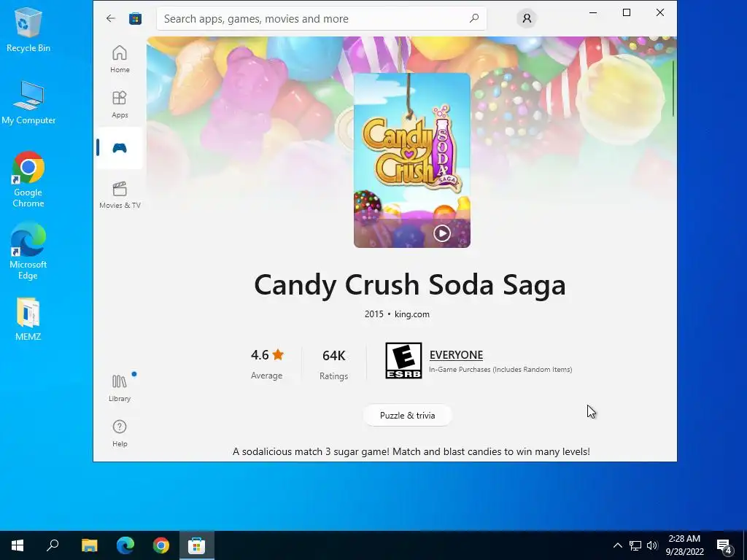The width and height of the screenshot is (747, 560).
Task: Open Recycle Bin desktop icon
Action: [28, 29]
